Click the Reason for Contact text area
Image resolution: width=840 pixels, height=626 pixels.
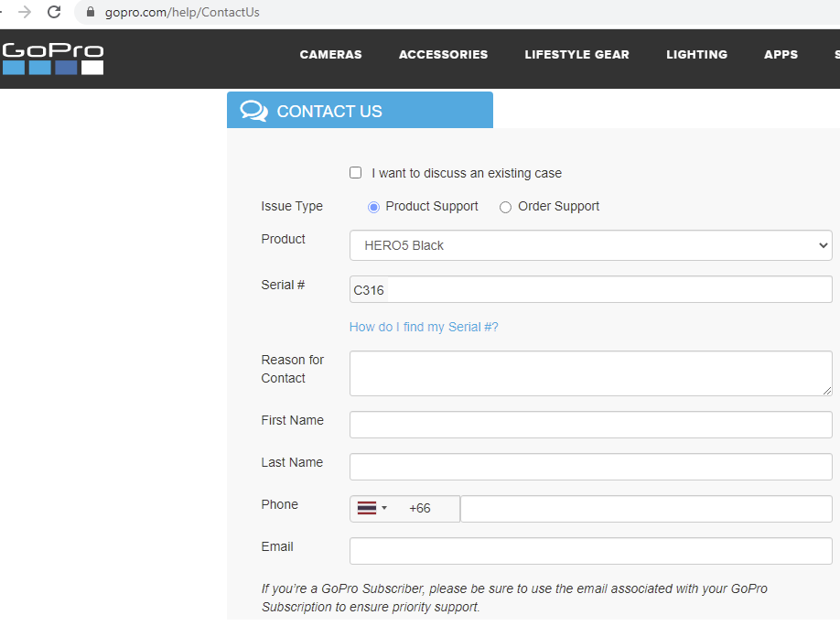pyautogui.click(x=590, y=372)
